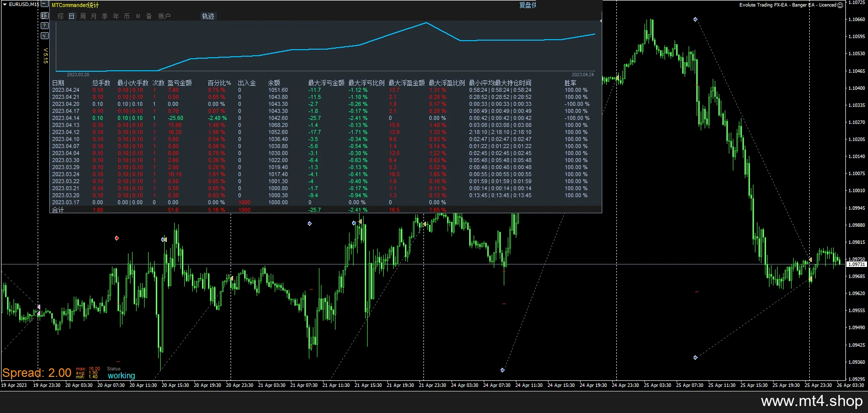Click balance value 1068.20
The image size is (868, 413).
[278, 125]
